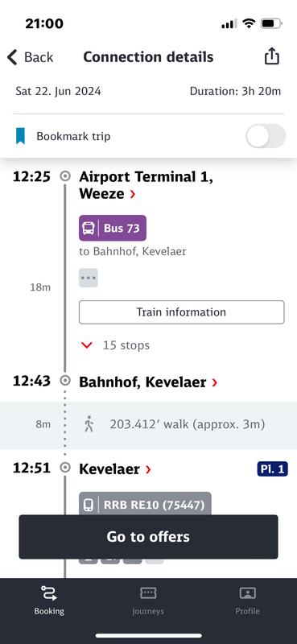This screenshot has height=644, width=297.
Task: Tap the Train information button
Action: click(182, 312)
